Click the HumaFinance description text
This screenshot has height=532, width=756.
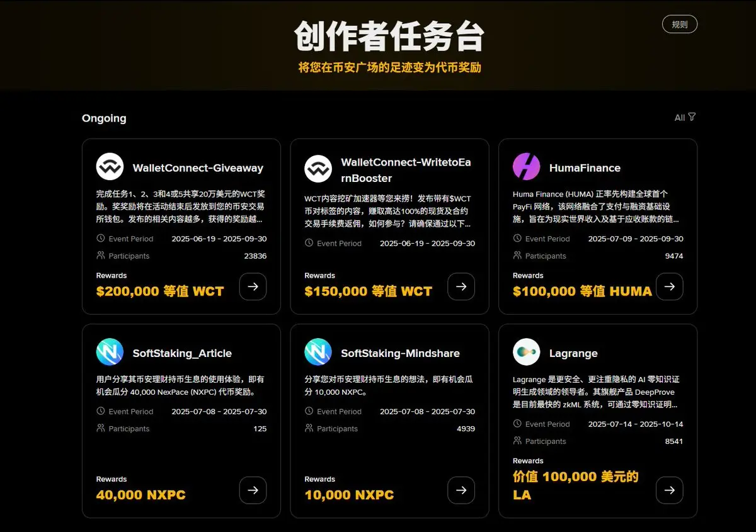coord(597,207)
